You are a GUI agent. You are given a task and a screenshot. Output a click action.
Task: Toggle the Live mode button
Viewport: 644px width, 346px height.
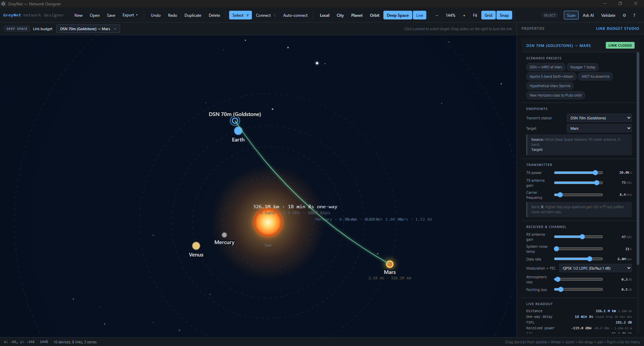[x=420, y=15]
